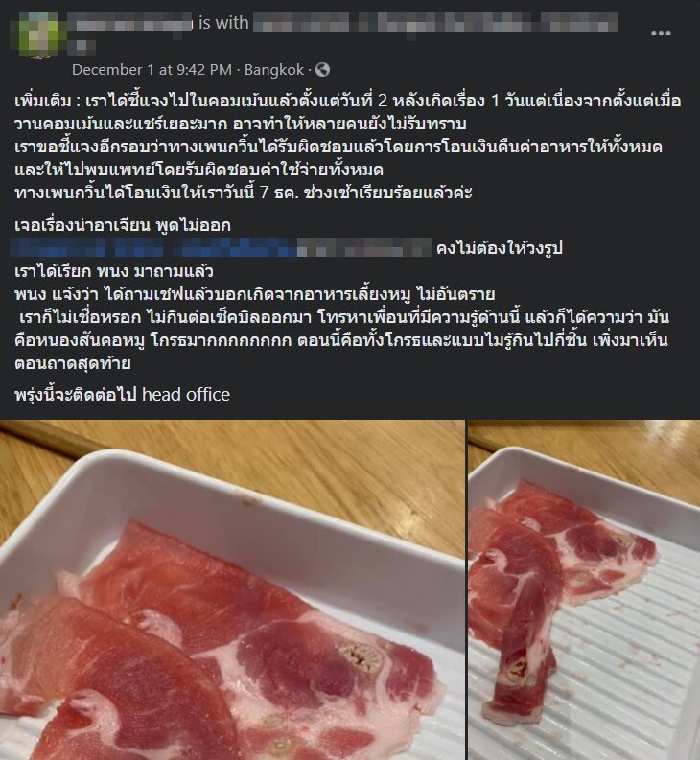
Task: Click the first paragraph starting with เพิ่มเติม
Action: pos(348,112)
